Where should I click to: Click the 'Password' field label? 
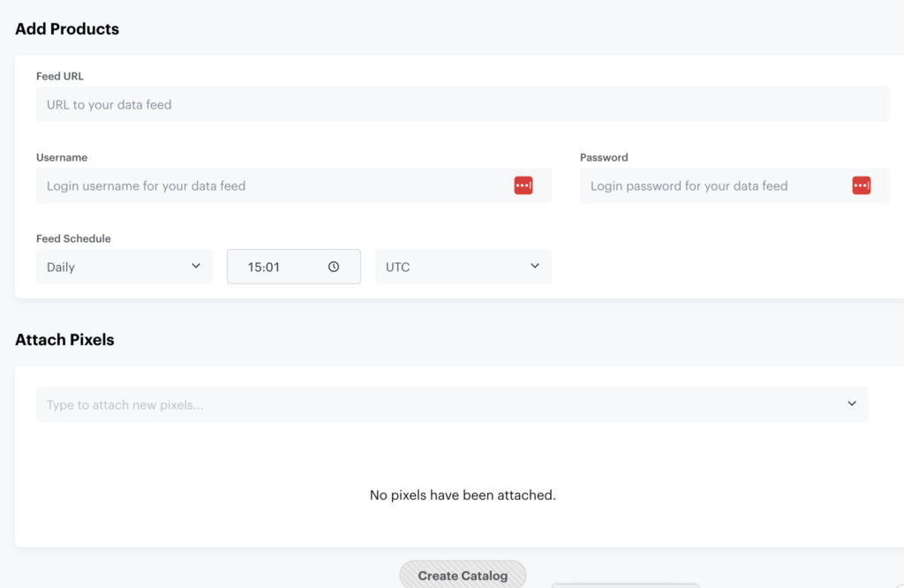click(604, 157)
